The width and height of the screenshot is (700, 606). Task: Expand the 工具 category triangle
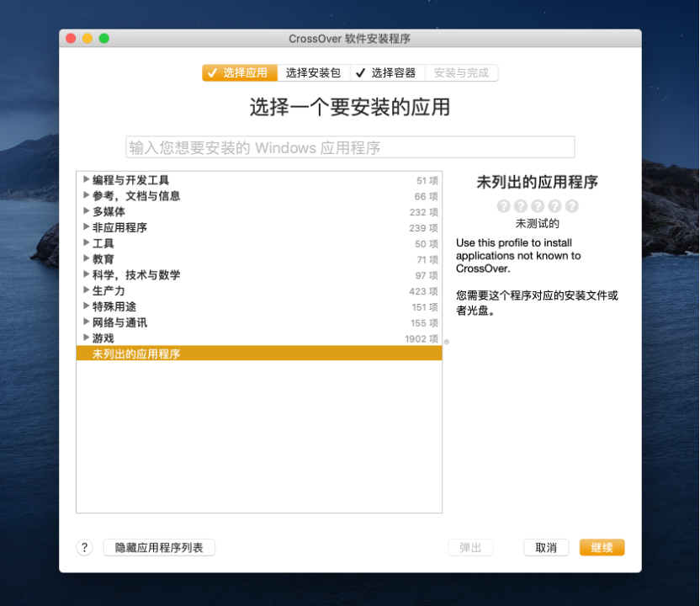[86, 243]
